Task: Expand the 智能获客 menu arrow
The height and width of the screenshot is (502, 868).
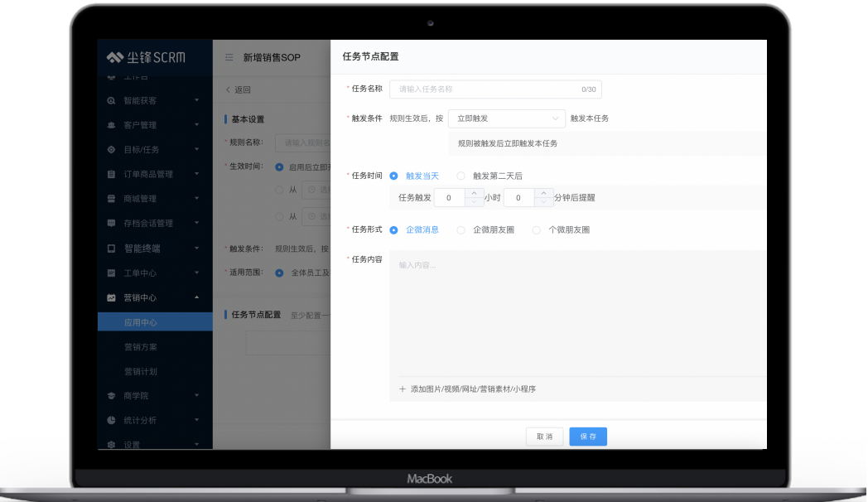Action: point(196,100)
